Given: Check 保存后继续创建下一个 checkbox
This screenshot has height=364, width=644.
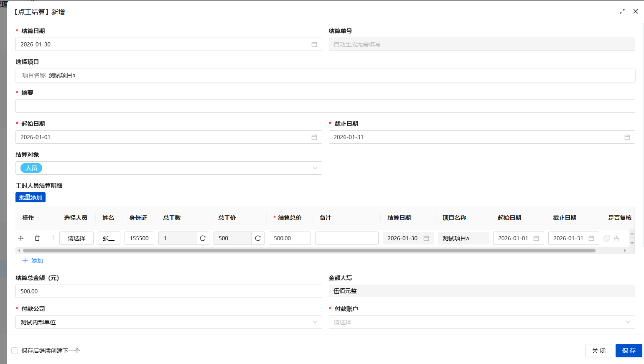Looking at the screenshot, I should [15, 351].
